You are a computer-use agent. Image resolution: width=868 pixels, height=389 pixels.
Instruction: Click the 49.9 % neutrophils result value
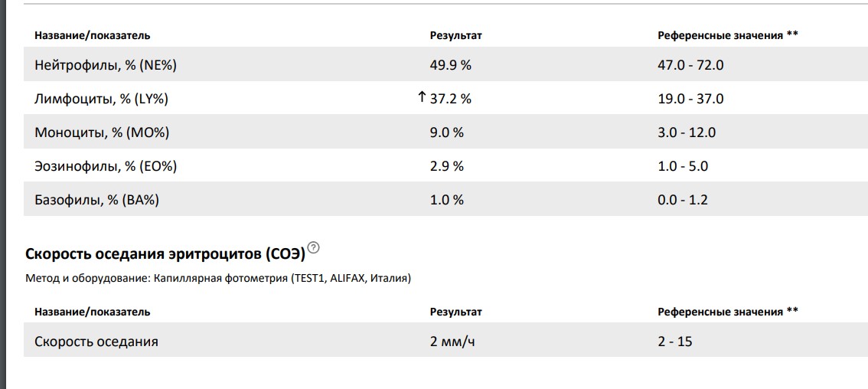(x=450, y=65)
